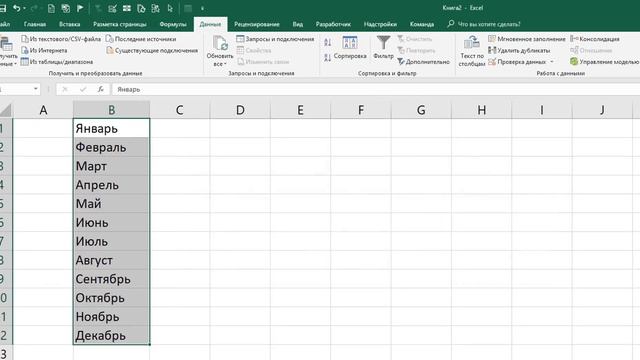Open Управление моделью данных

[604, 62]
